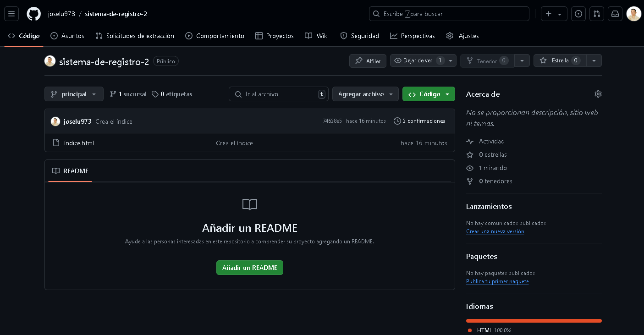Image resolution: width=644 pixels, height=335 pixels.
Task: Open the Asuntos tab
Action: pyautogui.click(x=67, y=36)
